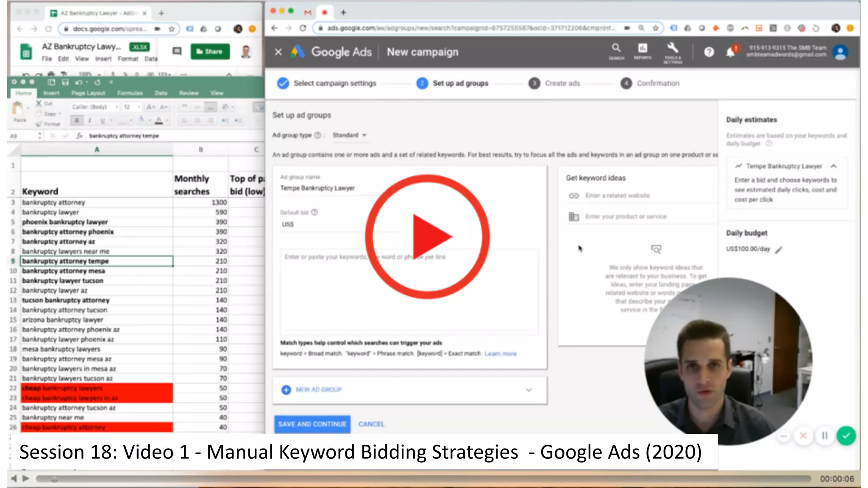Open the Ad group type Standard dropdown
868x488 pixels.
click(349, 135)
